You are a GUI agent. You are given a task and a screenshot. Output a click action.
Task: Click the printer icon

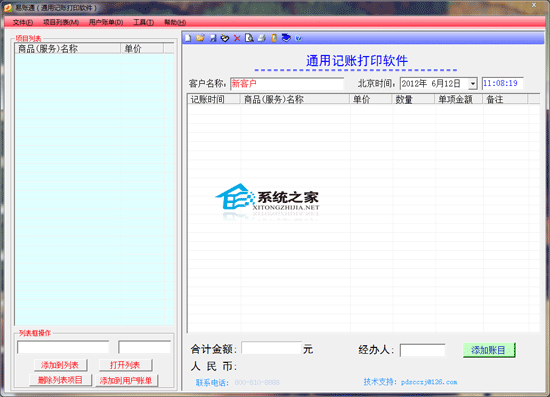point(262,38)
